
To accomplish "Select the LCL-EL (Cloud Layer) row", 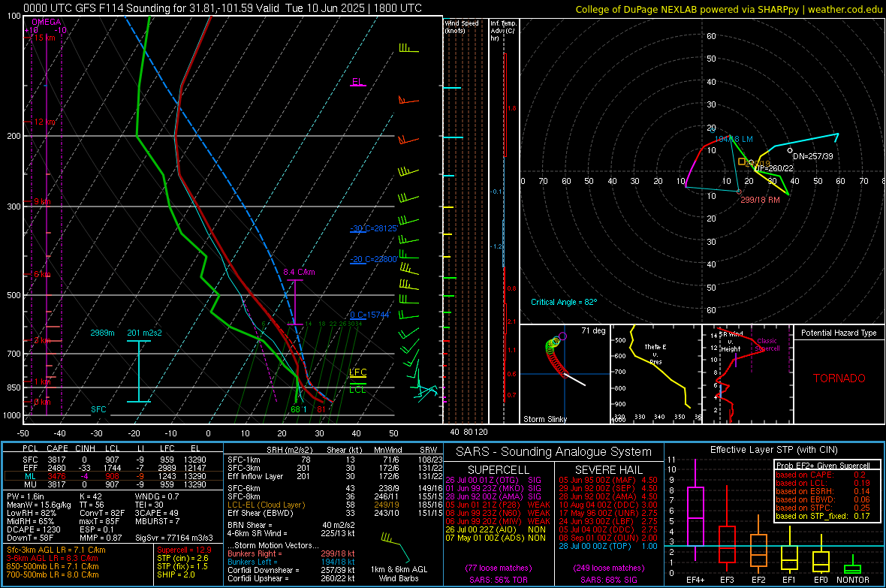I will pos(335,505).
